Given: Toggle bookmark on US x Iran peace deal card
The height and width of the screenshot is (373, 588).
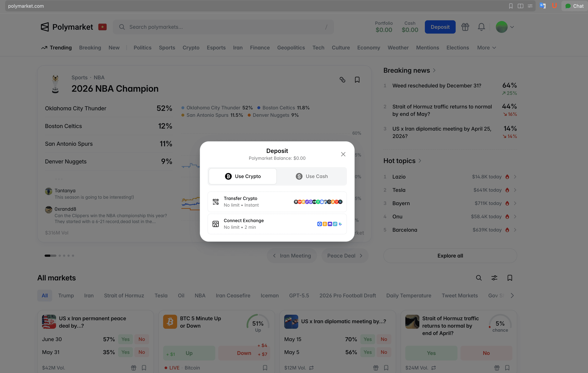Looking at the screenshot, I should [x=144, y=368].
